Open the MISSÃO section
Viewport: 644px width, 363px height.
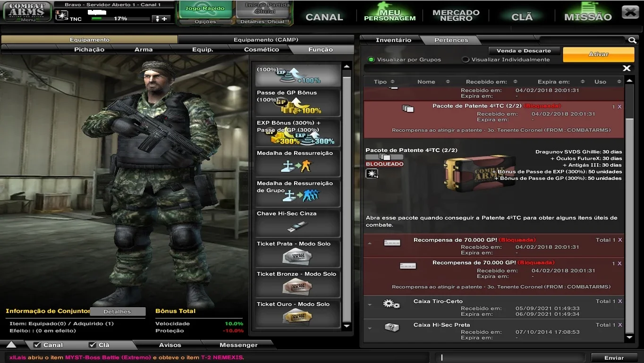[x=588, y=17]
